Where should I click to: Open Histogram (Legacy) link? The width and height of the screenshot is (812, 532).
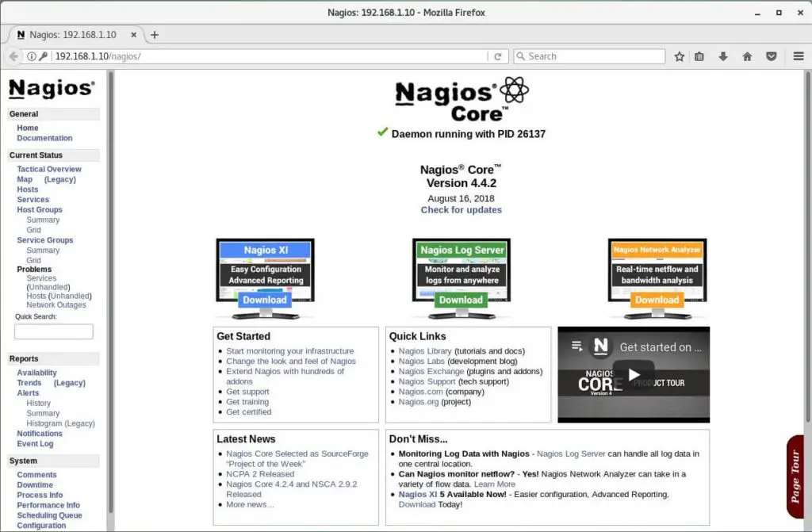[x=60, y=423]
